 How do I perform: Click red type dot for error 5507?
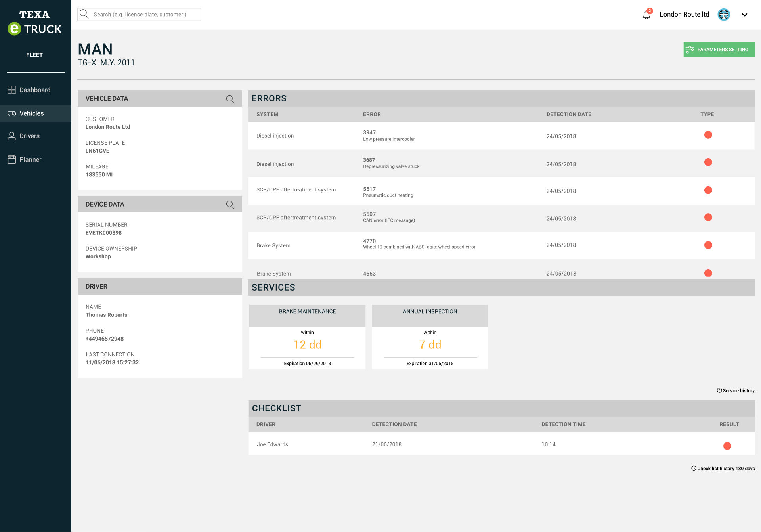pyautogui.click(x=708, y=217)
